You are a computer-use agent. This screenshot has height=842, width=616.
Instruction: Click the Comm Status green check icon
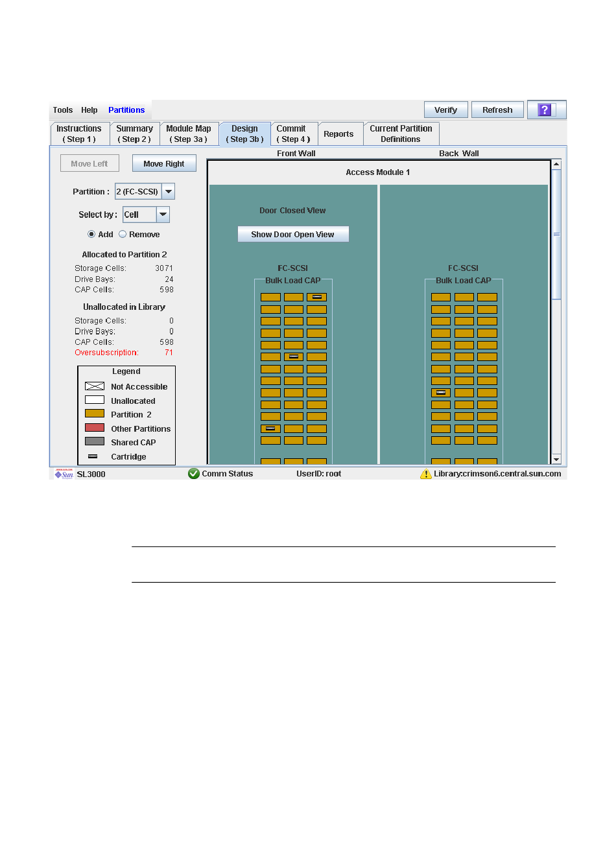click(193, 474)
